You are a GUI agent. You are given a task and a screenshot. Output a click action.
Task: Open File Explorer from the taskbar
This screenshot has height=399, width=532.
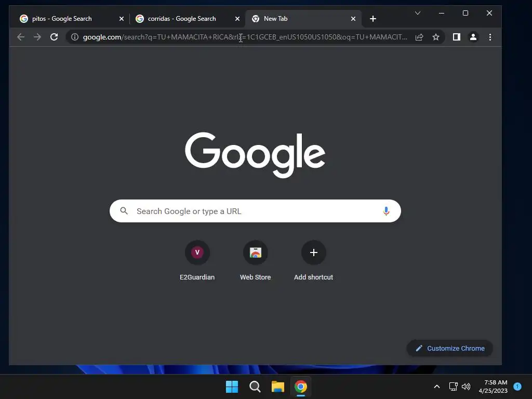pyautogui.click(x=278, y=387)
